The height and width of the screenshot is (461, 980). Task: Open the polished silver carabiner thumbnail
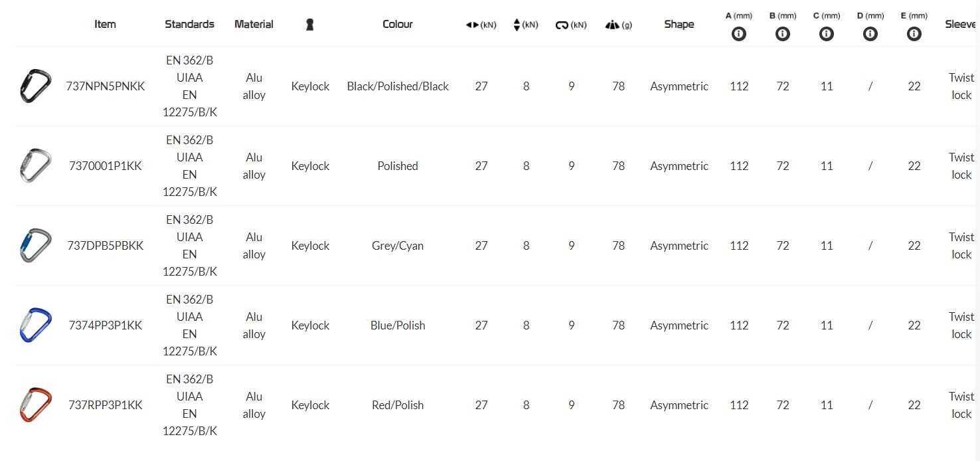(x=35, y=165)
